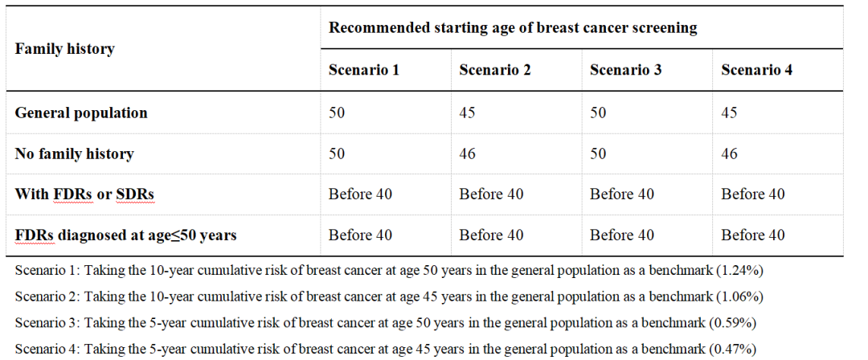This screenshot has height=360, width=868.
Task: Click the 'With FDRs or SDRs' row label
Action: (x=85, y=194)
